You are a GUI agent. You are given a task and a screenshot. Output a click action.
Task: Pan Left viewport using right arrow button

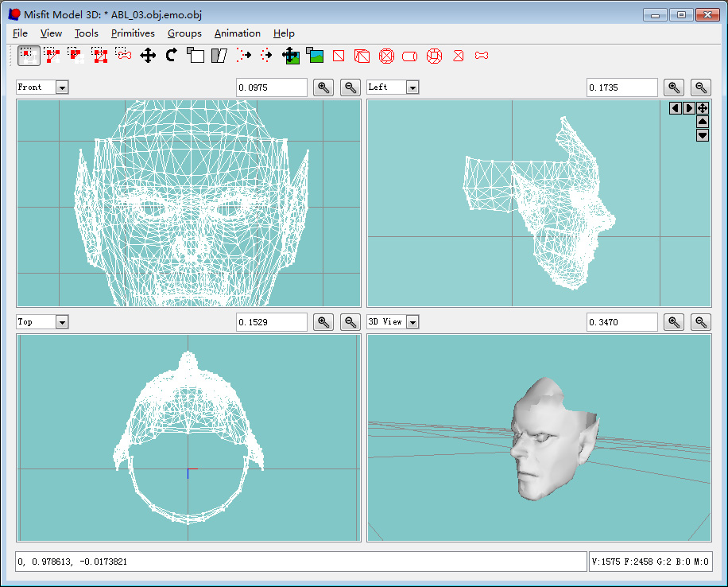click(689, 108)
